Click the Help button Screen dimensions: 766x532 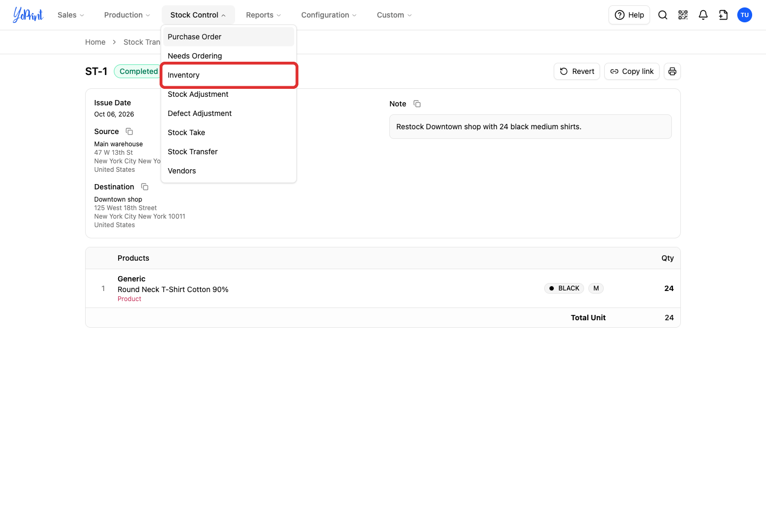(x=629, y=15)
